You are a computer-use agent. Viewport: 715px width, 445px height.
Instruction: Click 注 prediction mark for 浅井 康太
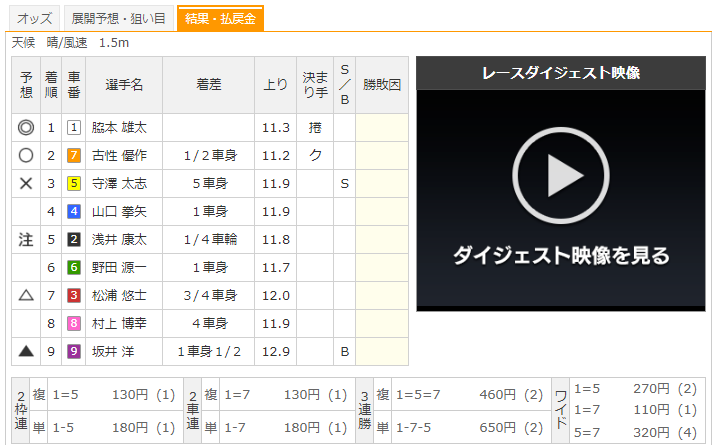coord(26,239)
